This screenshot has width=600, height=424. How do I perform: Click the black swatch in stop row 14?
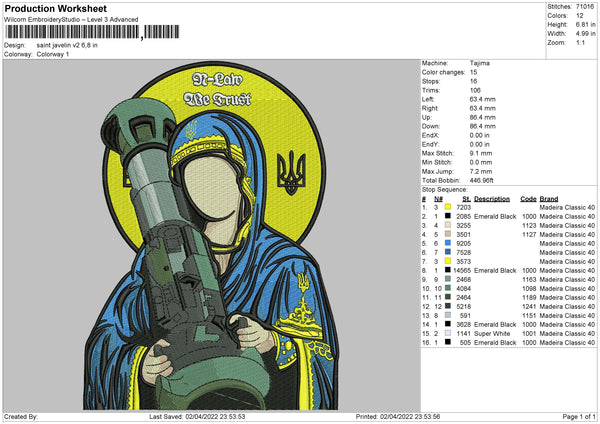448,324
